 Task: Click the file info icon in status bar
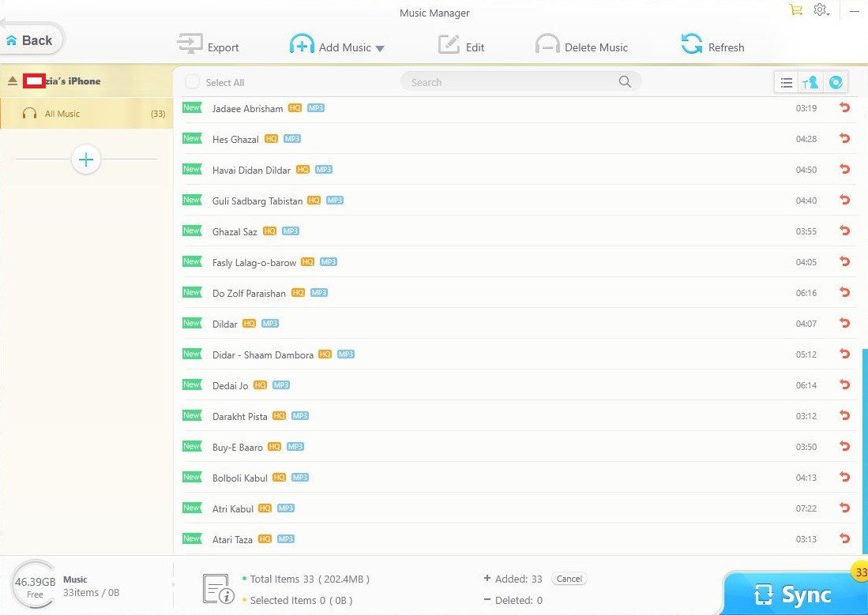pos(218,589)
